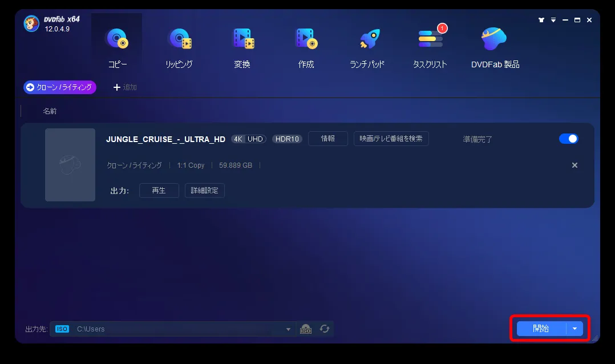Viewport: 615px width, 364px height.
Task: Click the refresh output destination icon
Action: click(325, 329)
